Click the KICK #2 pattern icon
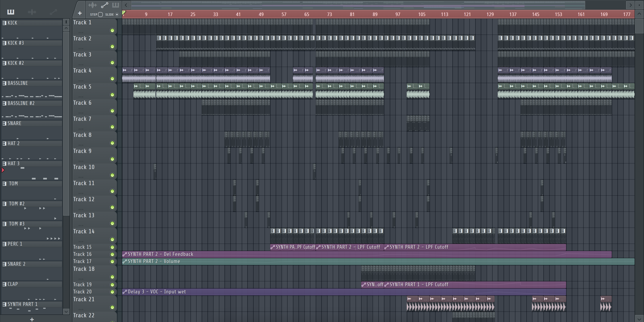The width and height of the screenshot is (644, 322). [4, 63]
